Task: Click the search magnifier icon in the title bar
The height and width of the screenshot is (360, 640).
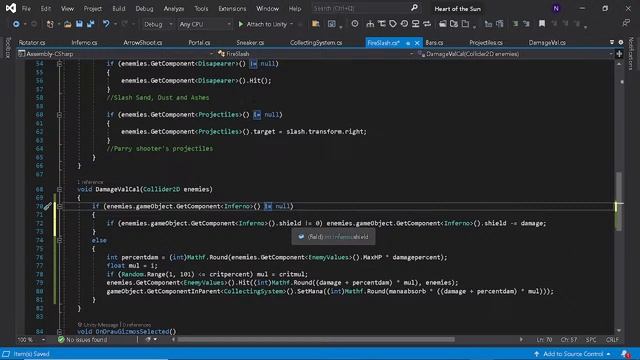Action: [414, 8]
